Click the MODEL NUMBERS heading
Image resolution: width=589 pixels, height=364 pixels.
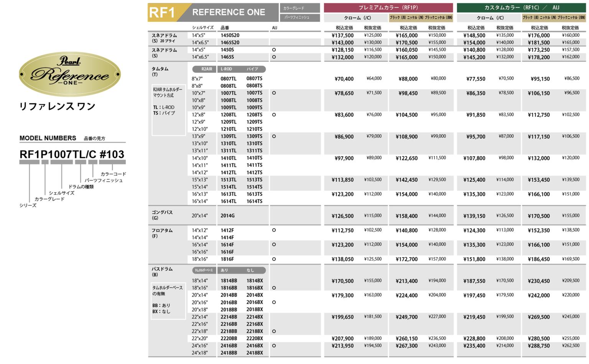[x=48, y=138]
